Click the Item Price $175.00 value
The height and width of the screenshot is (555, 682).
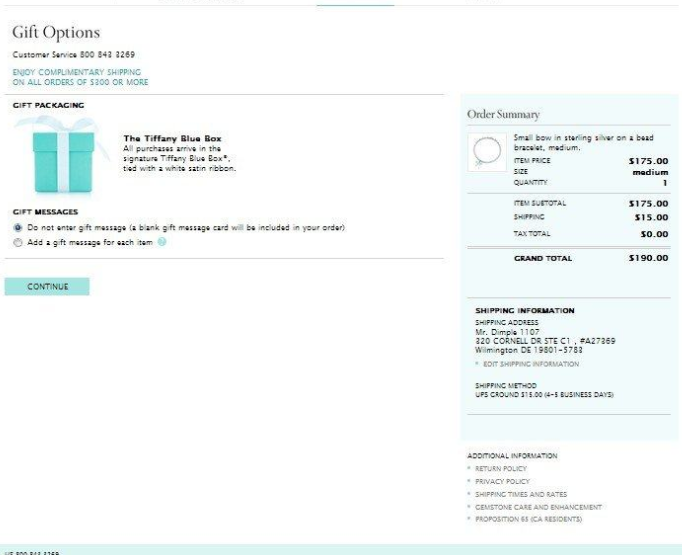point(648,161)
